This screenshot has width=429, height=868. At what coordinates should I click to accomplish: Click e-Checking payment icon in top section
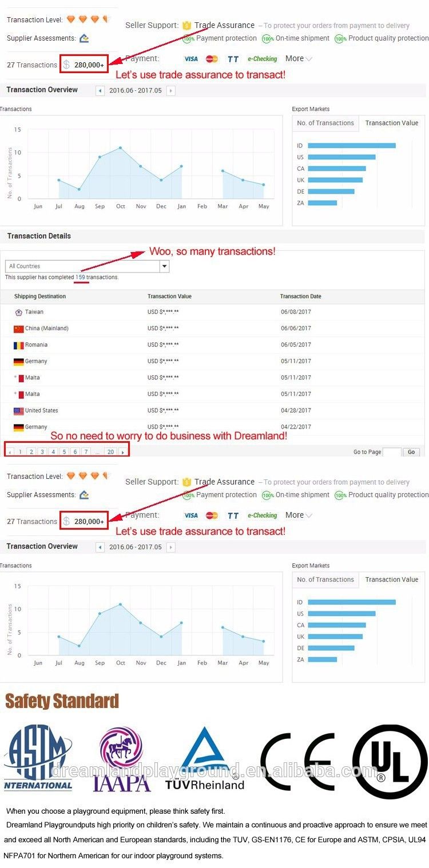tap(262, 59)
